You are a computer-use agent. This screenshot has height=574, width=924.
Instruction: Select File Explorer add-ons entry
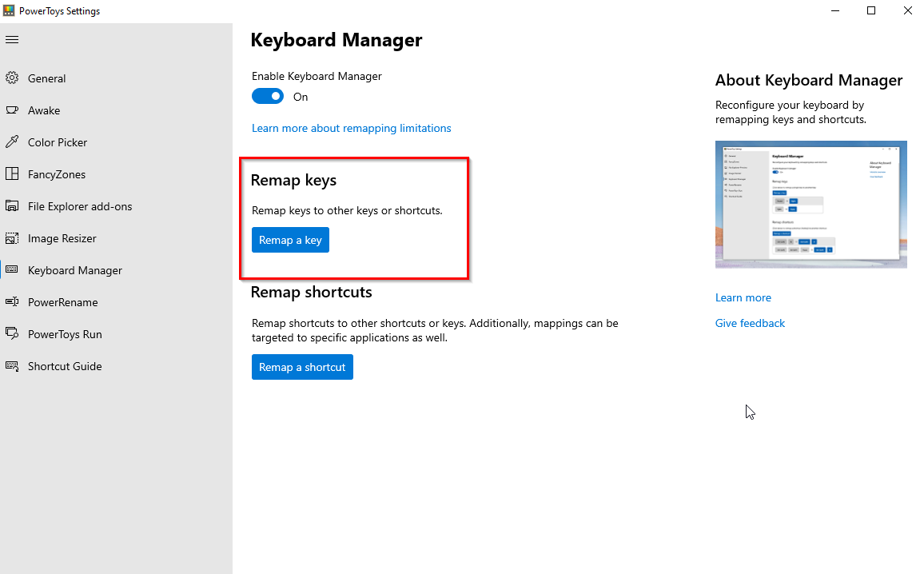(116, 206)
